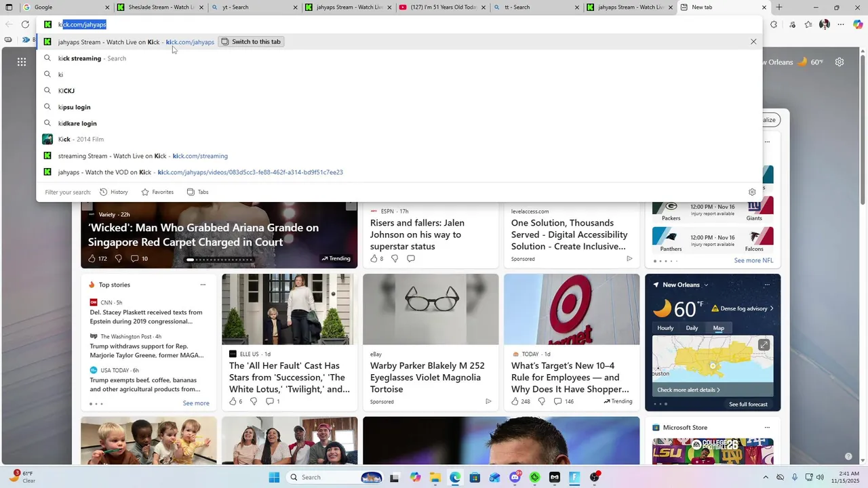Open the Warby Parker eyeglasses ad thumbnail

tap(431, 309)
